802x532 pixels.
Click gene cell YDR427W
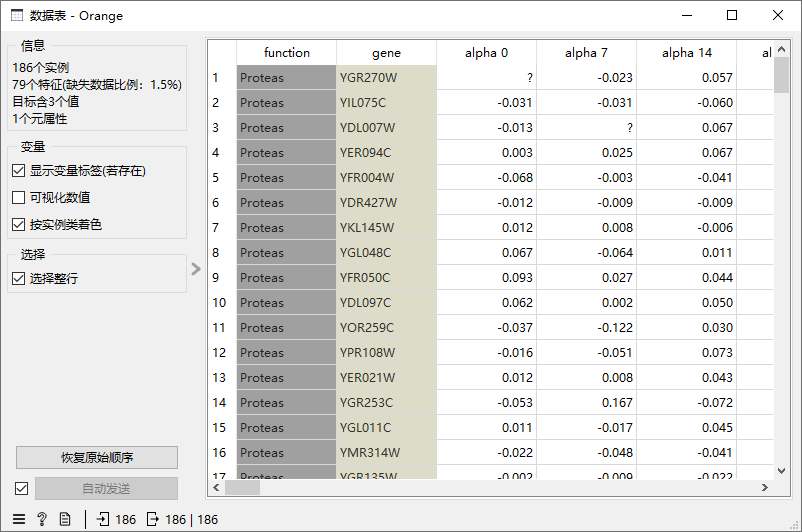(386, 203)
